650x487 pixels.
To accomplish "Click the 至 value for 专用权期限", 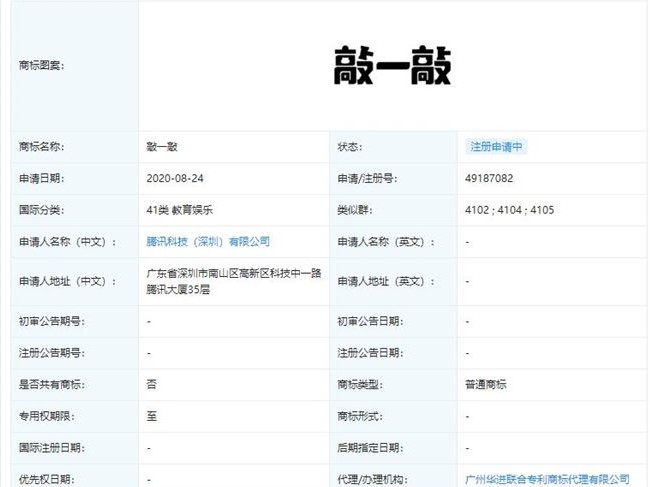I will tap(151, 416).
